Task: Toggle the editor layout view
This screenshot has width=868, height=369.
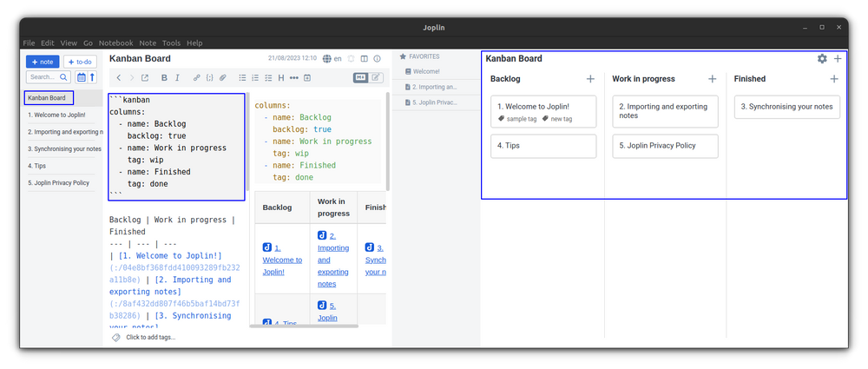Action: coord(364,59)
